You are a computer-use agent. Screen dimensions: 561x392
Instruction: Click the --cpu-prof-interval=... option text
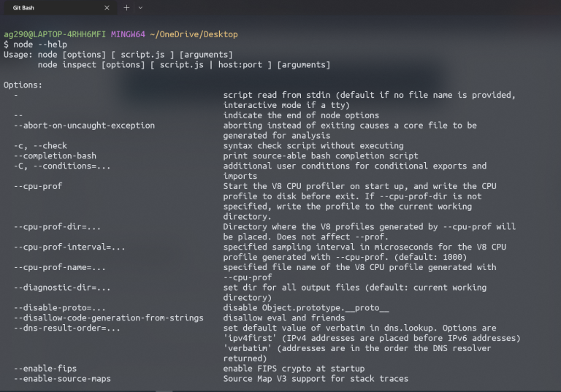click(69, 247)
